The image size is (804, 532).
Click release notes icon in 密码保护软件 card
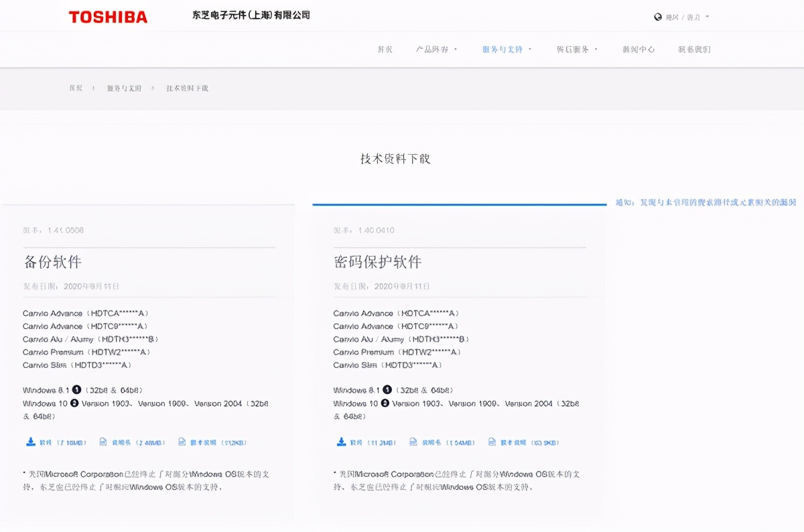tap(492, 442)
